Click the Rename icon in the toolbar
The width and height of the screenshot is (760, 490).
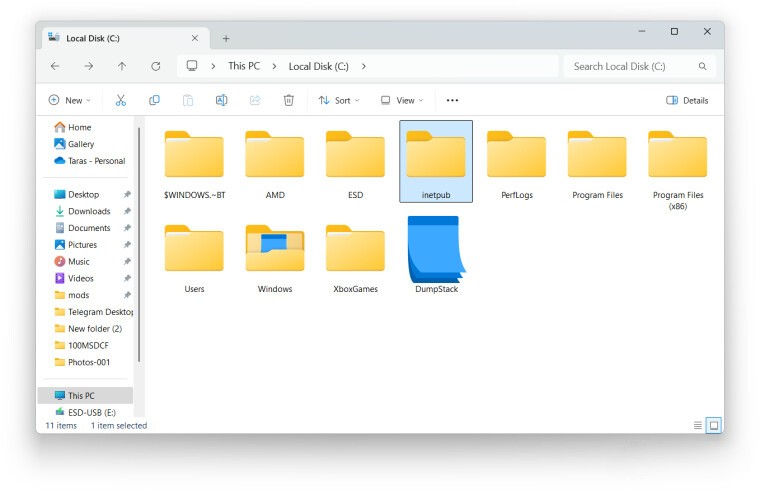[x=222, y=100]
